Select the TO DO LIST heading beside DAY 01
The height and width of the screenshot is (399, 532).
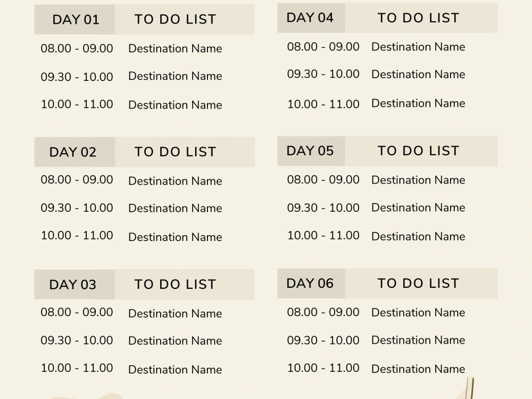(176, 20)
